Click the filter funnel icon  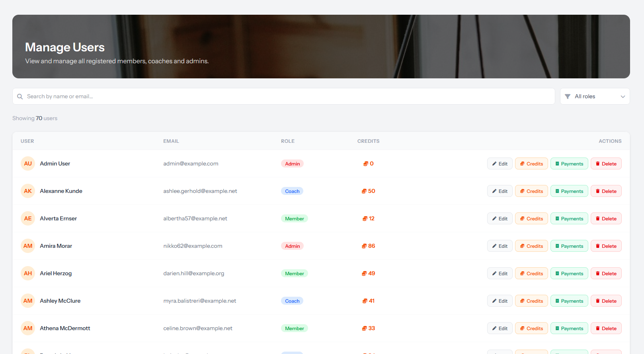tap(568, 97)
